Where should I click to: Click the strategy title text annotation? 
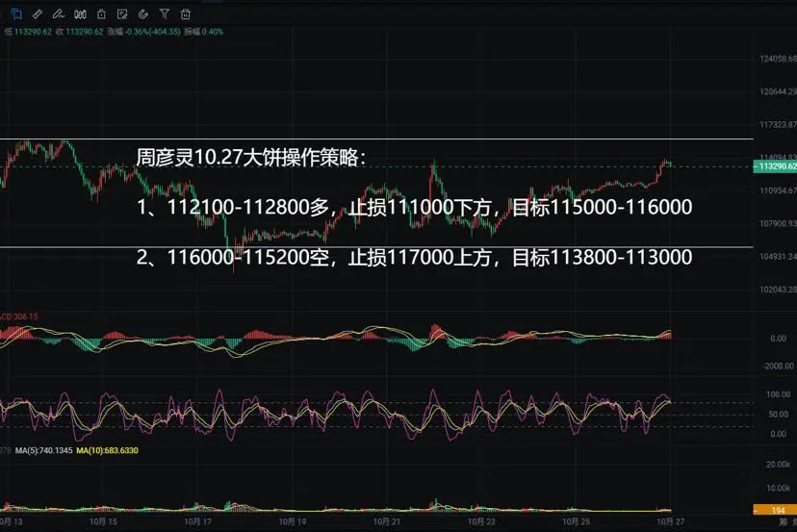click(250, 158)
